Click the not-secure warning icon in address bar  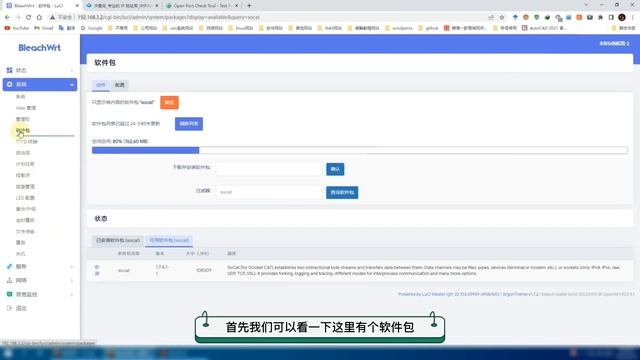[52, 17]
